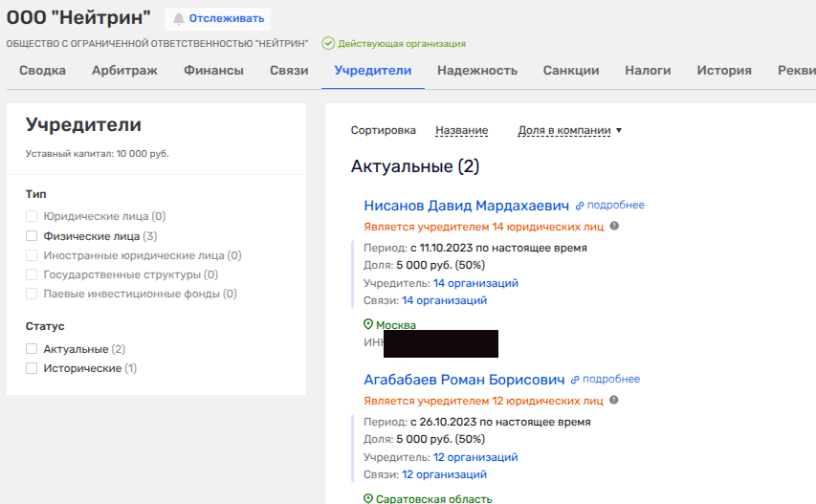Check the Физические лица filter checkbox

point(32,235)
